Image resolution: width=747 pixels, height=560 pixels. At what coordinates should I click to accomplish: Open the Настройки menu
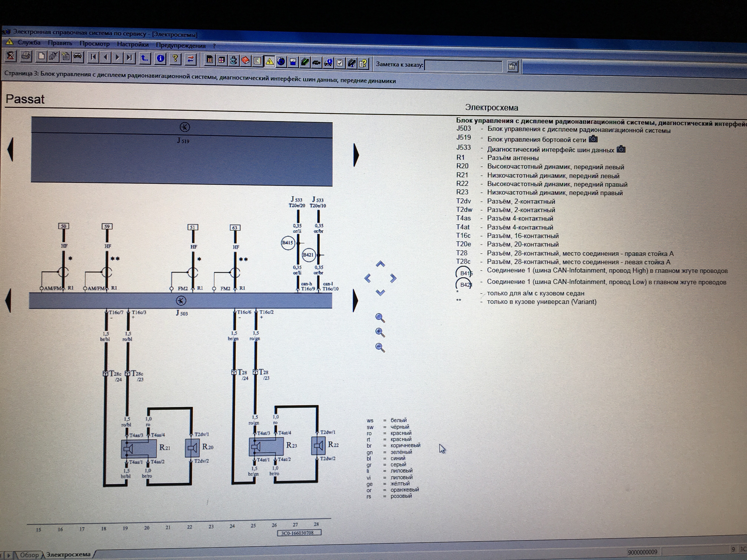(133, 44)
